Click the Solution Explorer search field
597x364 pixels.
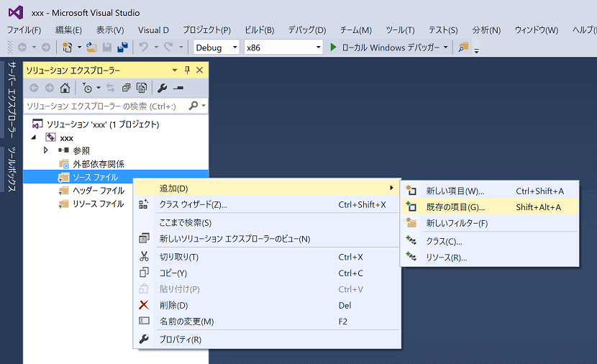pyautogui.click(x=106, y=106)
